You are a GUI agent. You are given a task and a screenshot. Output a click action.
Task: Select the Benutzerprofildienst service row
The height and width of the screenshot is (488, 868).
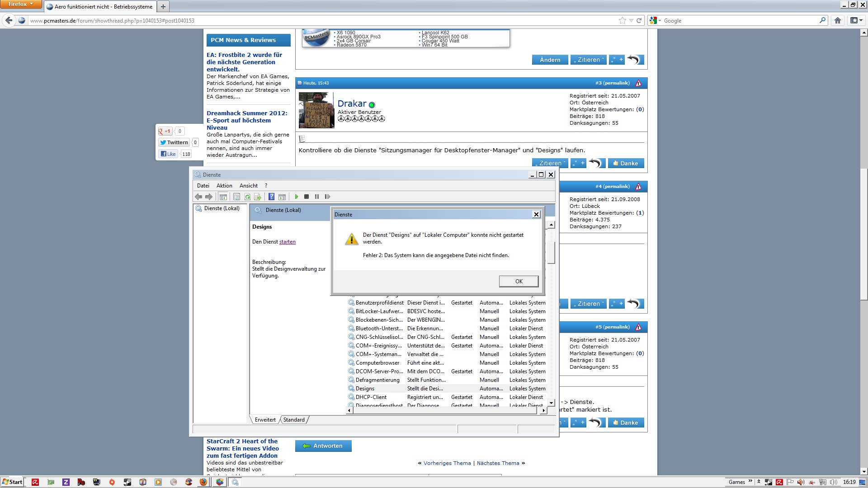click(447, 303)
